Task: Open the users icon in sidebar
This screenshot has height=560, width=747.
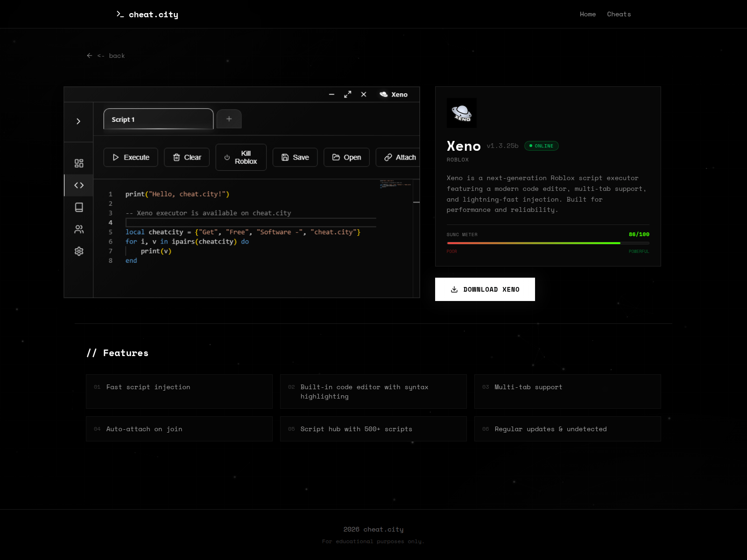Action: 79,229
